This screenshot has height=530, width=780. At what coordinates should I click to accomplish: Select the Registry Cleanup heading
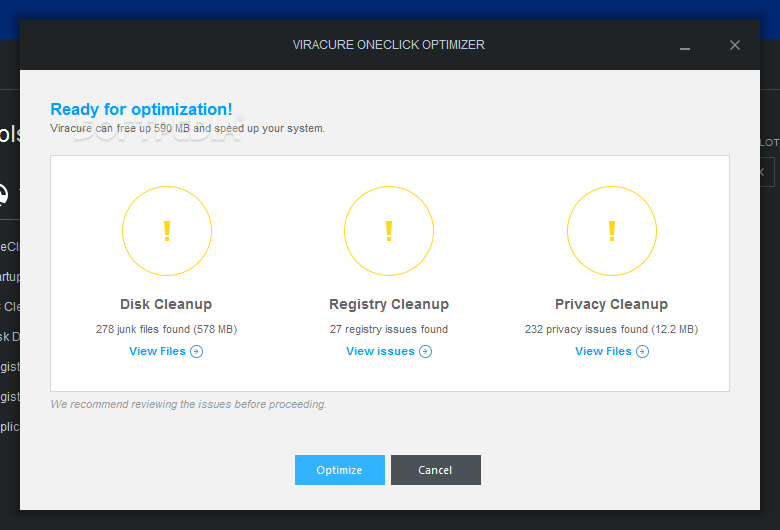point(389,304)
